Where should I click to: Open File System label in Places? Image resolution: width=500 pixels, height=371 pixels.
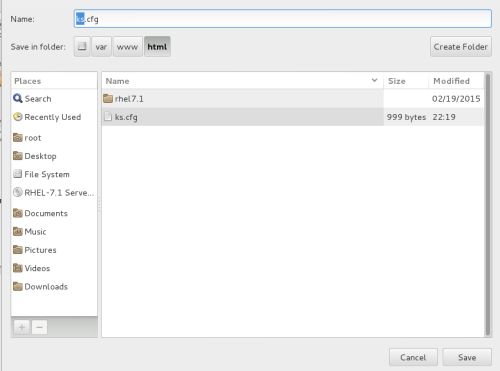point(47,174)
